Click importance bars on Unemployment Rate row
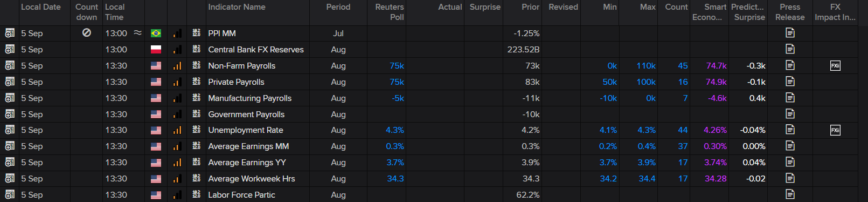 [x=177, y=130]
